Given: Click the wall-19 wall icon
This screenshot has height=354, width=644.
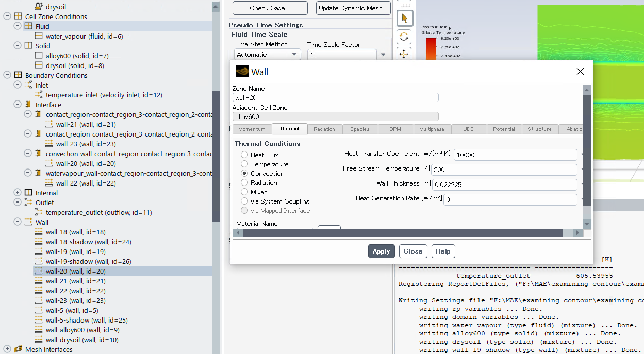Looking at the screenshot, I should [39, 251].
